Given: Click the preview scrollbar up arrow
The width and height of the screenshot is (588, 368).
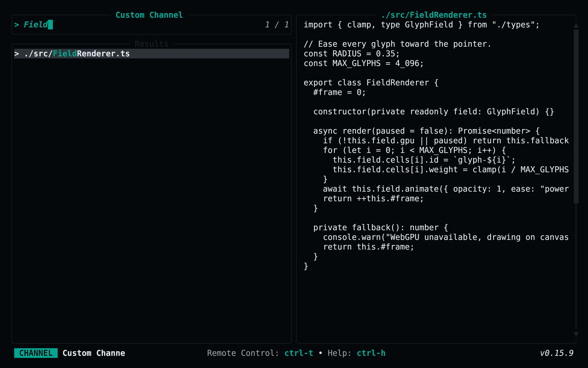Looking at the screenshot, I should point(576,25).
